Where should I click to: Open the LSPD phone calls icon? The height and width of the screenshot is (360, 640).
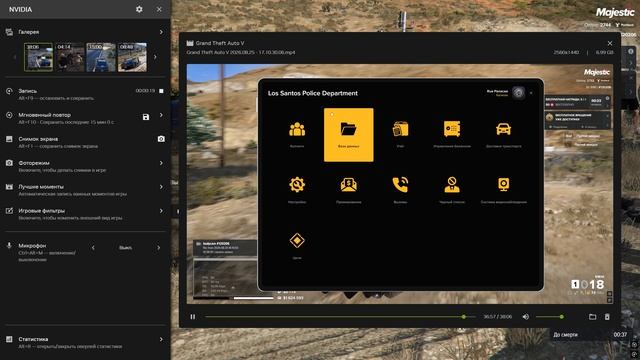[x=400, y=184]
